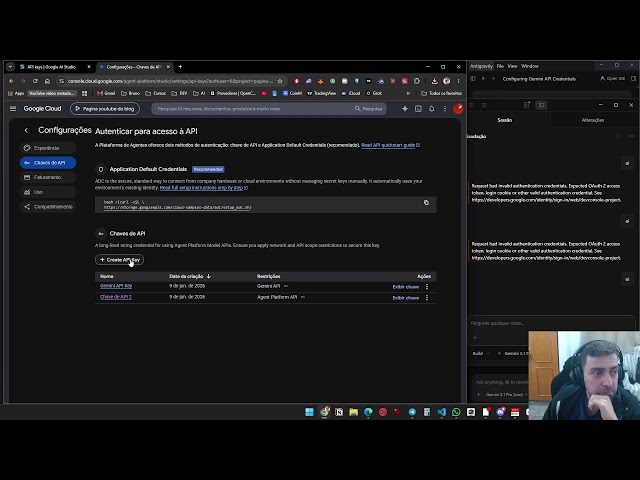
Task: Focus the Google Cloud search field
Action: (x=253, y=109)
